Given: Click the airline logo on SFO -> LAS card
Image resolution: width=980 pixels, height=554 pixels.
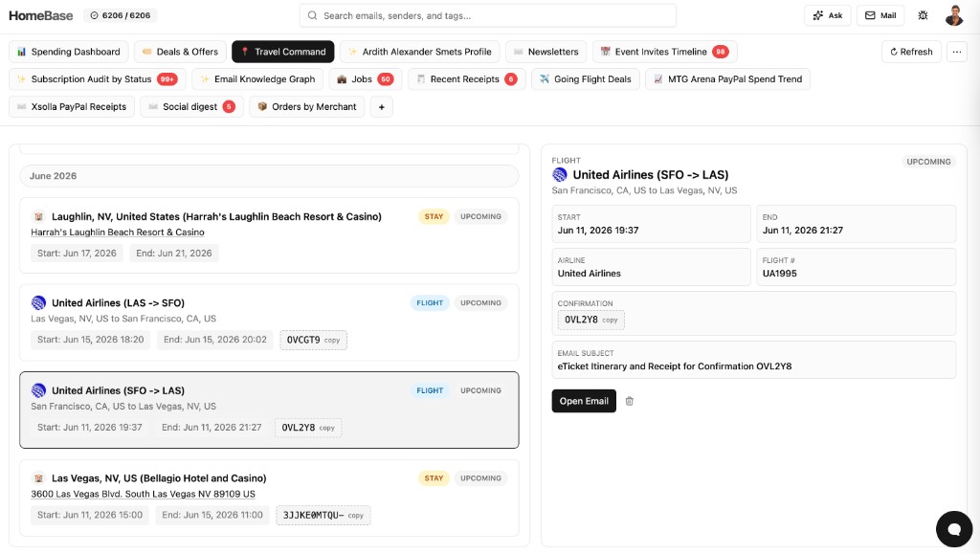Looking at the screenshot, I should coord(38,390).
